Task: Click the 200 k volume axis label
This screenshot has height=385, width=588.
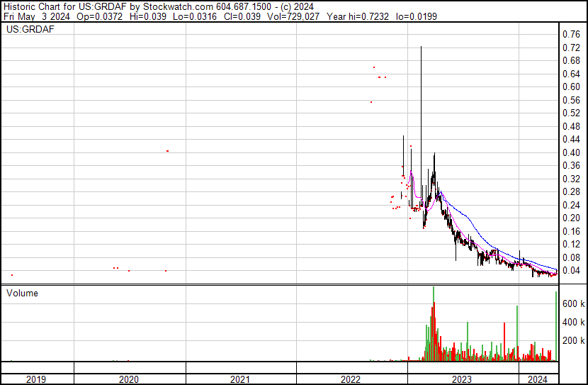Action: pos(572,340)
